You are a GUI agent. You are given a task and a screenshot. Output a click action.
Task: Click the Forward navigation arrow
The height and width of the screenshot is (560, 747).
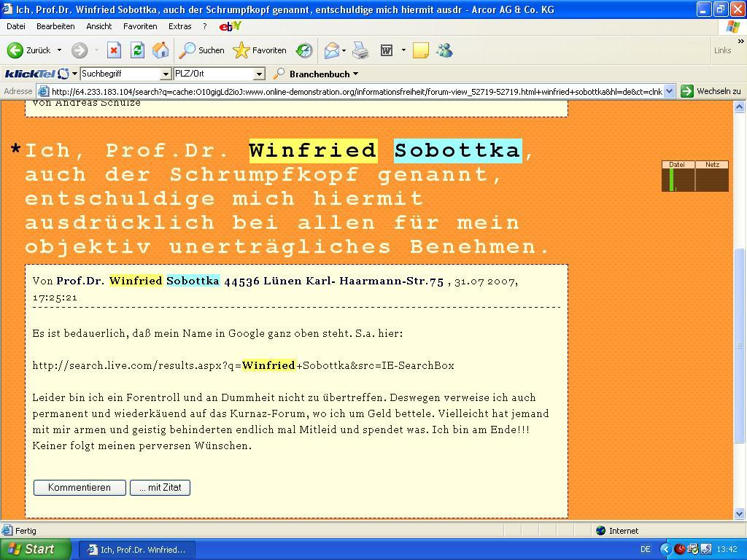80,50
